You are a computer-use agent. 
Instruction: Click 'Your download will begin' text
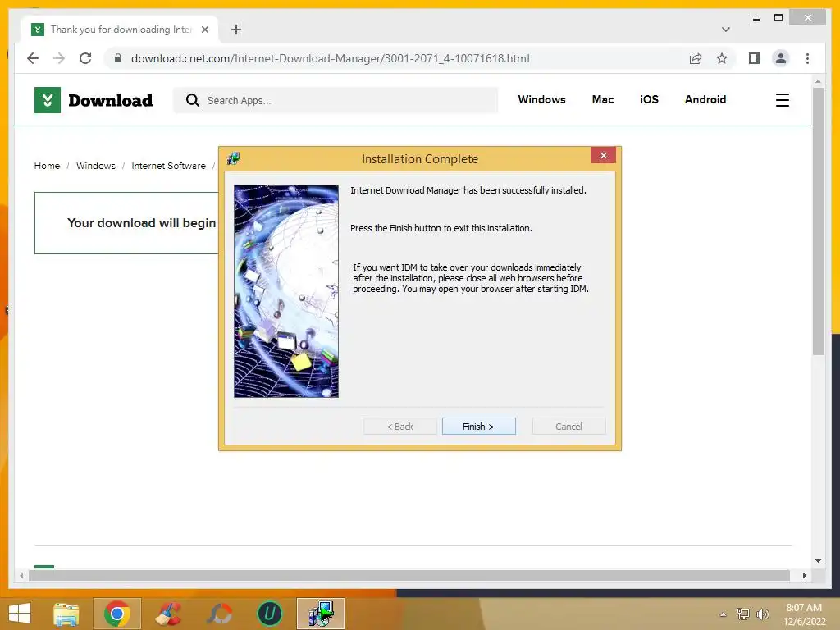(x=141, y=223)
